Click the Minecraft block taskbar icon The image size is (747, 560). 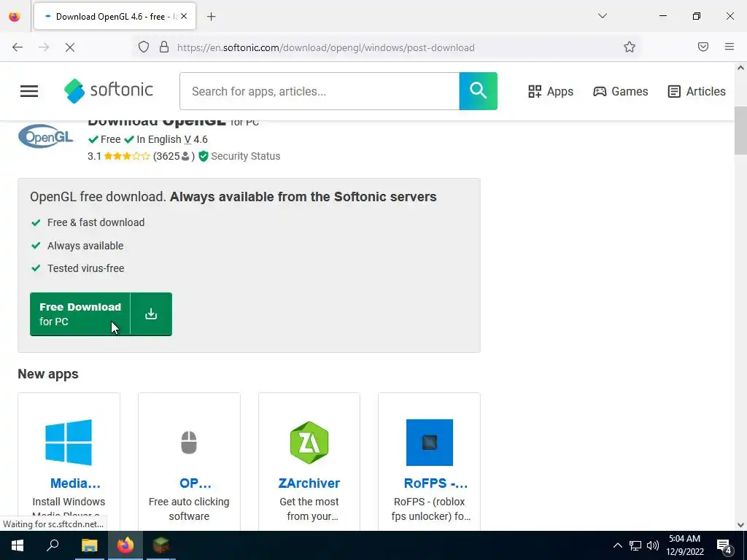[x=161, y=545]
